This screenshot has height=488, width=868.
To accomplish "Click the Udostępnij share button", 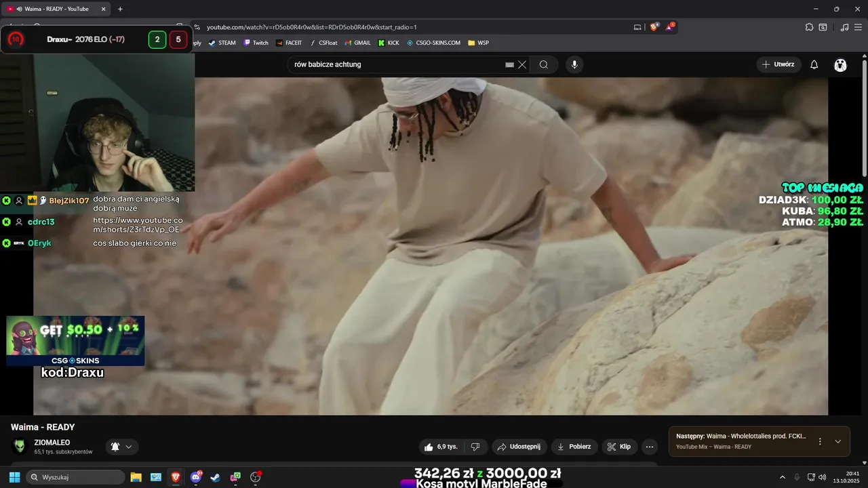I will coord(519,447).
